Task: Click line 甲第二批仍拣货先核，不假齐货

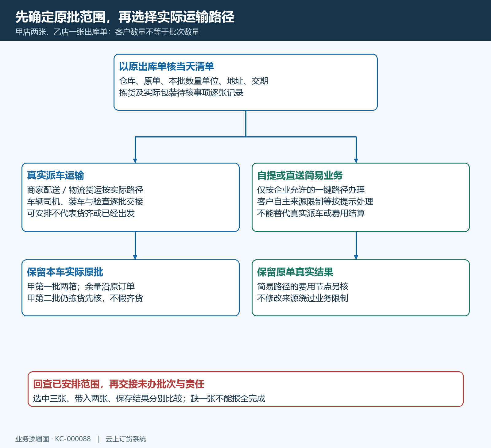Action: click(x=85, y=298)
